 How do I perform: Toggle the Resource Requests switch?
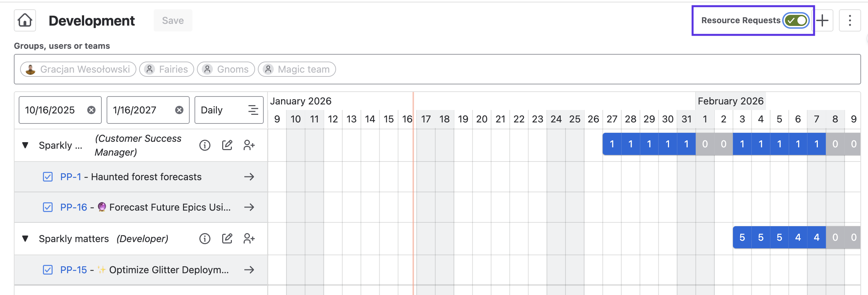(x=796, y=20)
